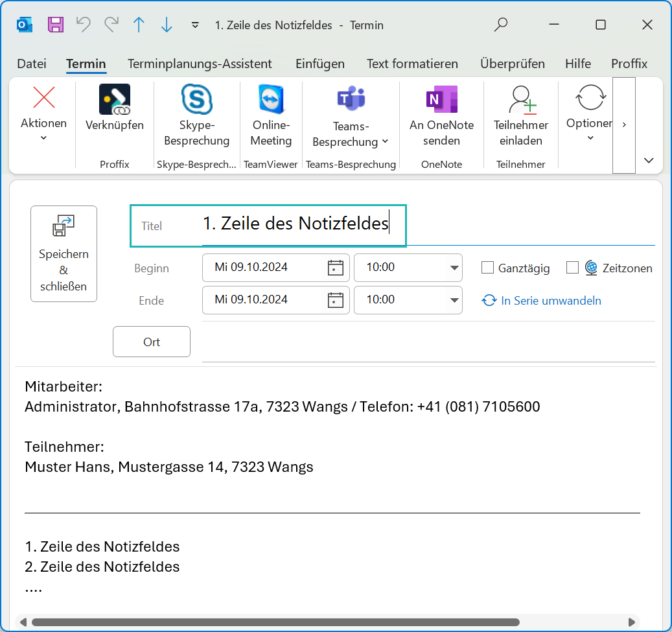Start a Skype-Besprechung
The image size is (672, 632).
(x=197, y=115)
